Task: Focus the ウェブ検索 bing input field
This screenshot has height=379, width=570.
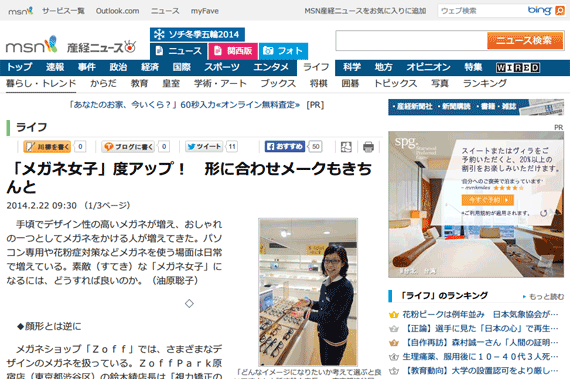Action: tap(481, 11)
